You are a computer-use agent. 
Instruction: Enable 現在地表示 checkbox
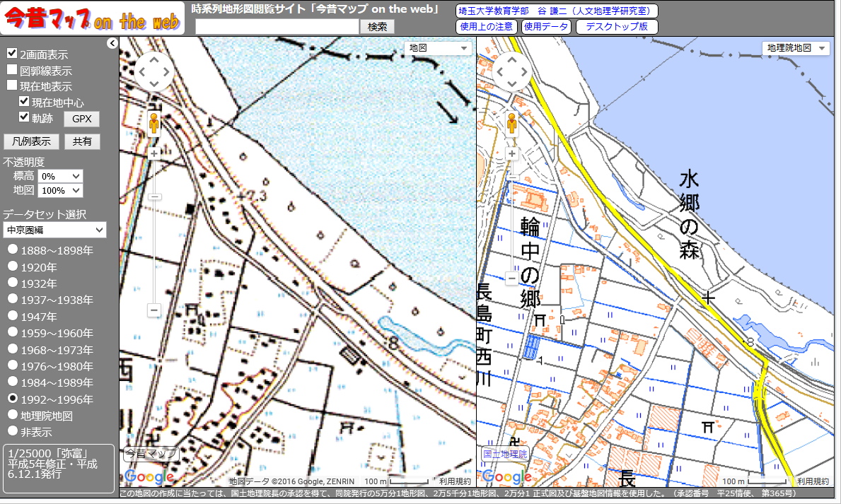[12, 85]
